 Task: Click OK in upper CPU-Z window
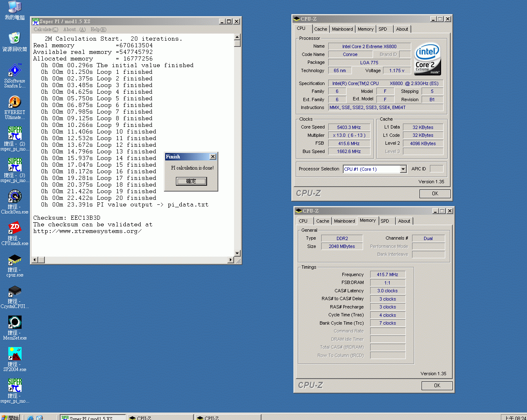(x=435, y=194)
